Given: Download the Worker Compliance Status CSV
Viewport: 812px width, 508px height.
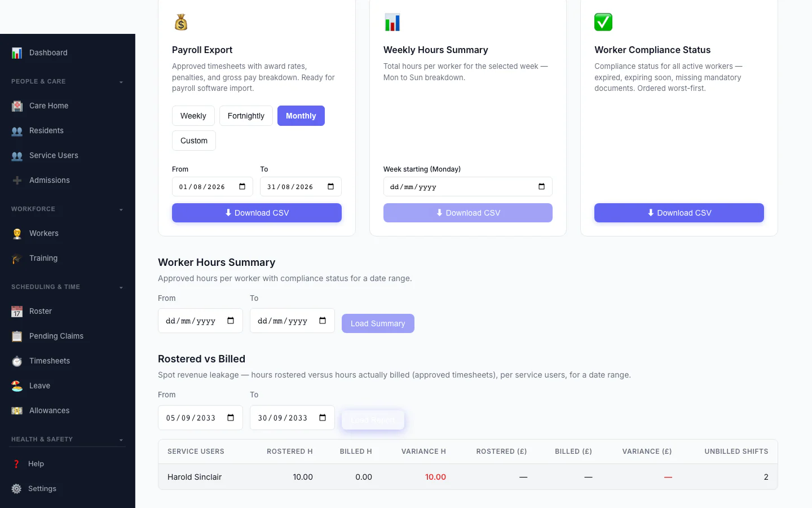Looking at the screenshot, I should [x=679, y=213].
